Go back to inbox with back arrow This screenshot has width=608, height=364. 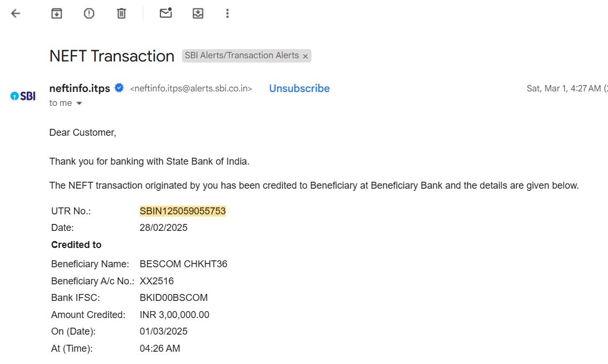point(16,13)
